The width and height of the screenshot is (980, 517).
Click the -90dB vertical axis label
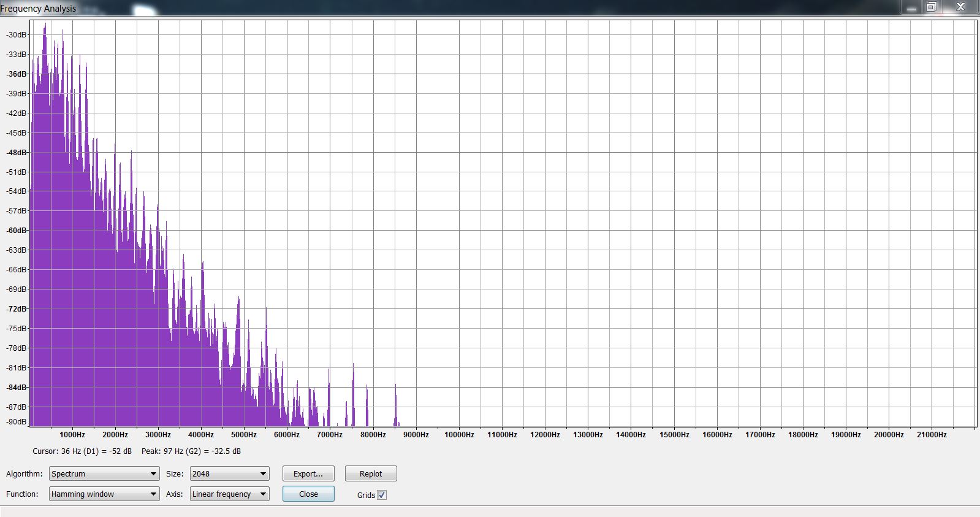click(16, 422)
